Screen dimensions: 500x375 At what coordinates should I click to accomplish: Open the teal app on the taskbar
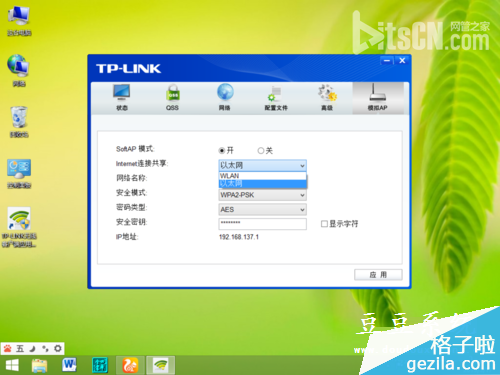pos(100,365)
